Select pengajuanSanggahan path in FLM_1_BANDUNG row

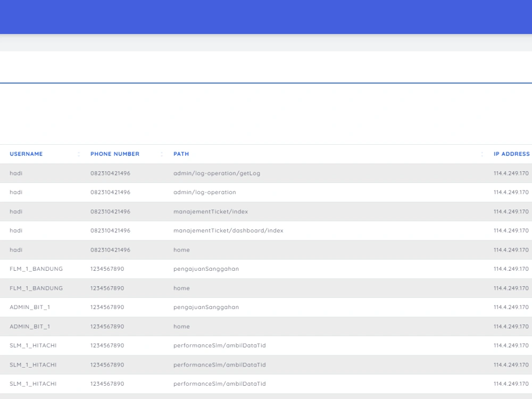[206, 269]
